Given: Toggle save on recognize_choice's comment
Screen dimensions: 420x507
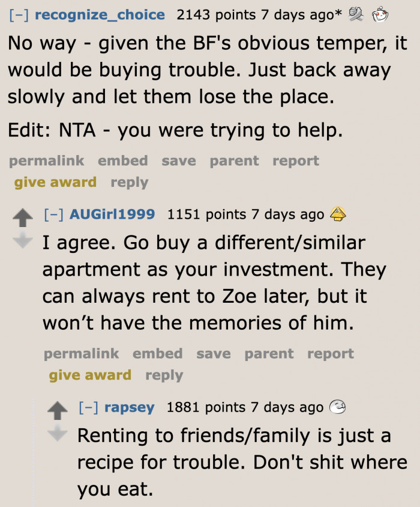Looking at the screenshot, I should point(180,160).
